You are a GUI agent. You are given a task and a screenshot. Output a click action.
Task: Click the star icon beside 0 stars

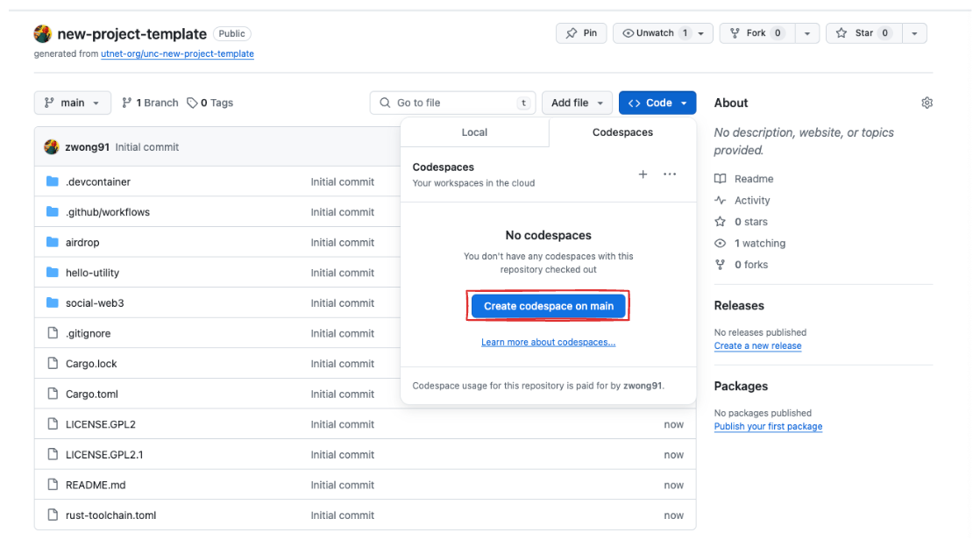click(x=720, y=221)
